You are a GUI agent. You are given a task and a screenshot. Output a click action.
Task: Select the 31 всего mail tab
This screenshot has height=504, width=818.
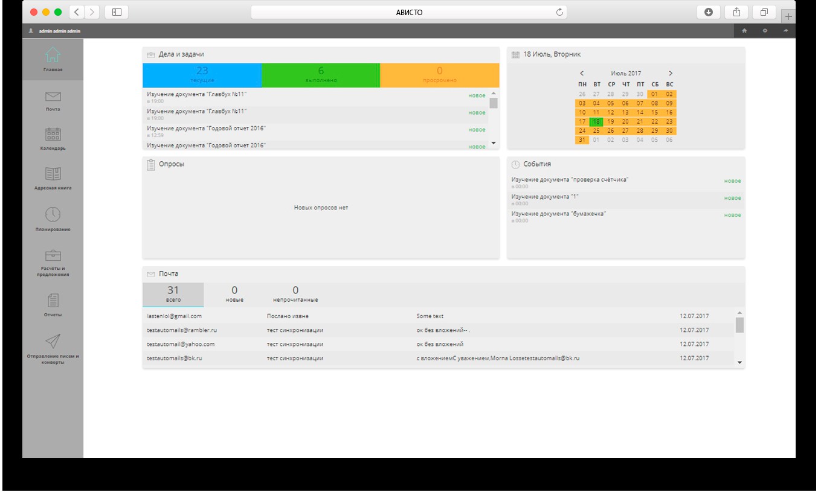pos(173,295)
